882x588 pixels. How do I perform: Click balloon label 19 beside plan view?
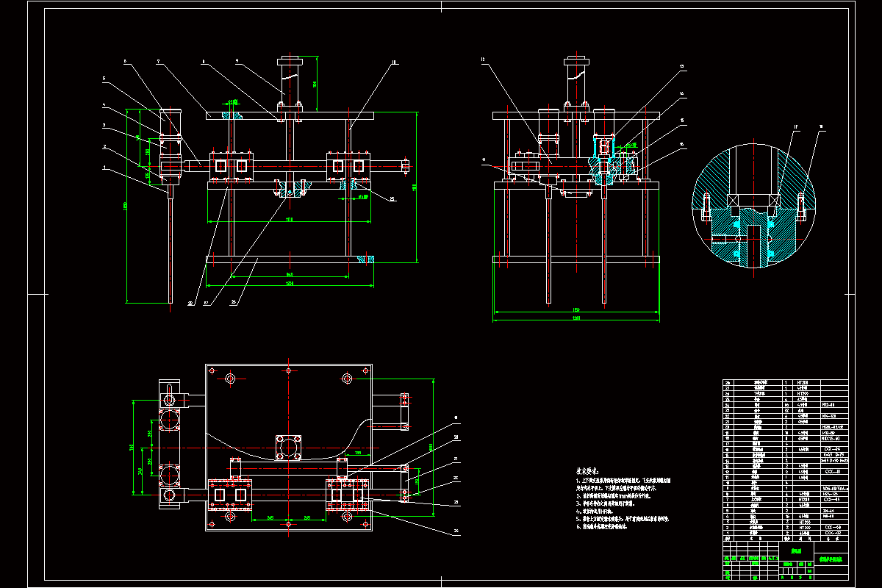[456, 417]
